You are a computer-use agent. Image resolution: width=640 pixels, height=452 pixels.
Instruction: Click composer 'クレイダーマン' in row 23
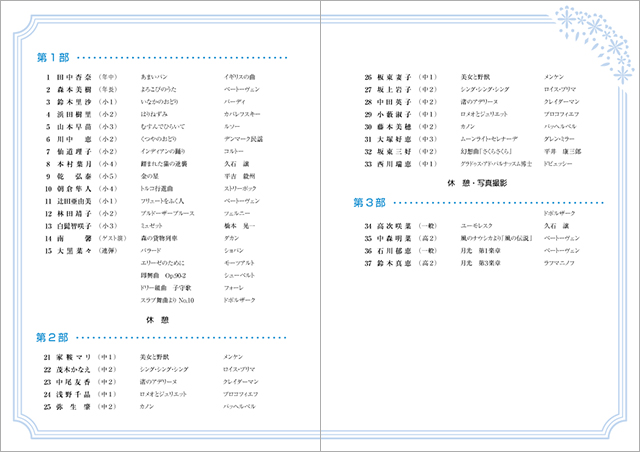[241, 382]
